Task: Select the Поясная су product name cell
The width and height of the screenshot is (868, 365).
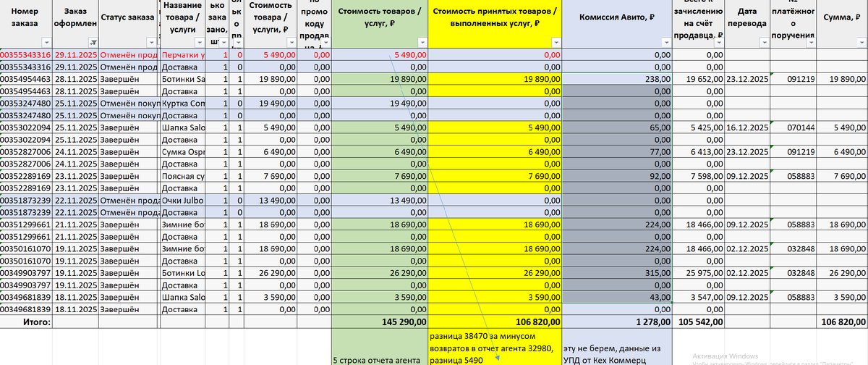Action: pos(184,177)
